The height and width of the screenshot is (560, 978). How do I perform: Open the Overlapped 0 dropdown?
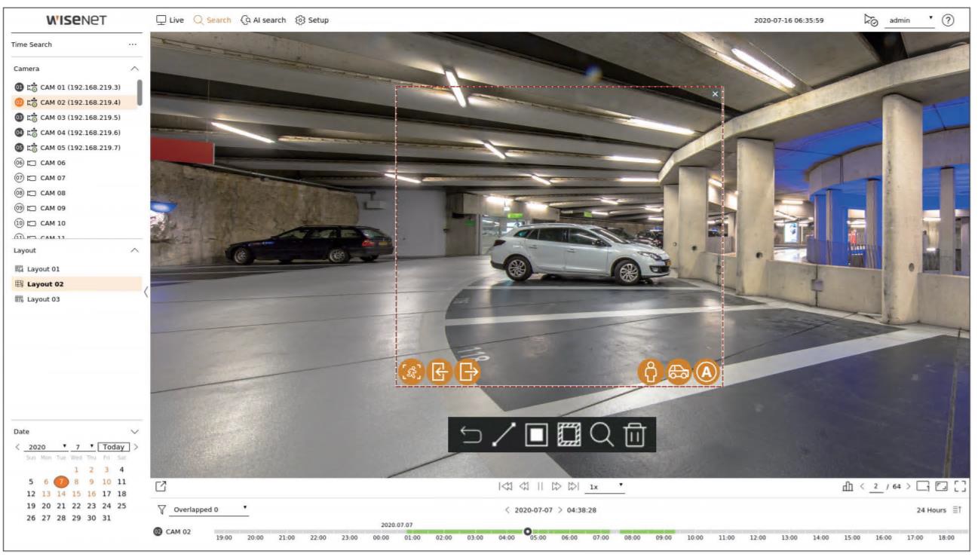click(x=210, y=510)
